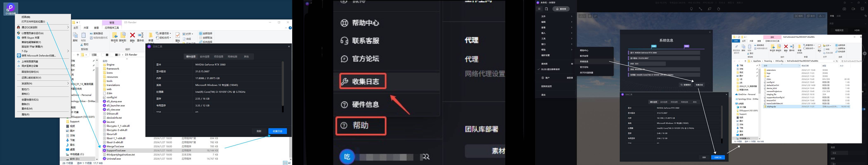Screen dimensions: 868x165
Task: Click the lifebuoy icon beside 帮助中心
Action: pyautogui.click(x=344, y=23)
